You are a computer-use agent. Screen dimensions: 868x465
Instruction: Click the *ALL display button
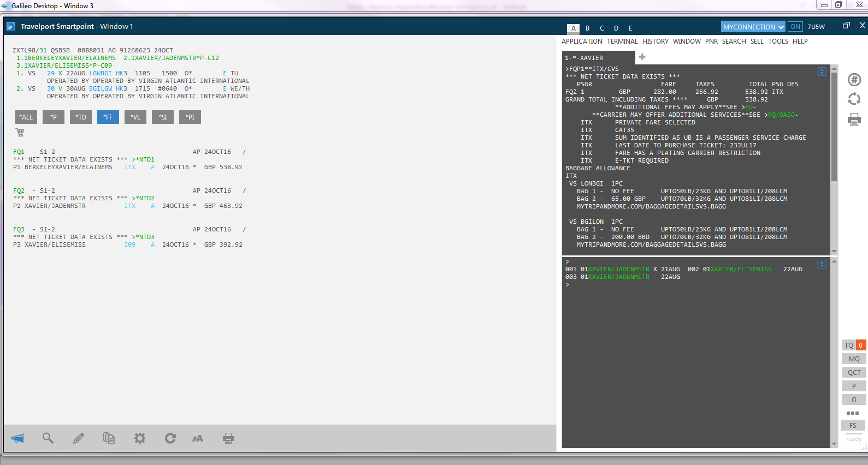[26, 117]
